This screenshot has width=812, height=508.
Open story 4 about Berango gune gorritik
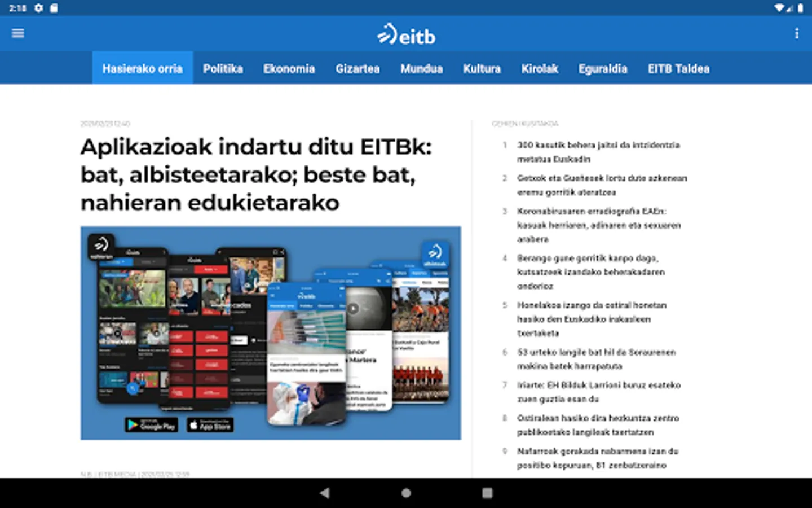click(591, 272)
